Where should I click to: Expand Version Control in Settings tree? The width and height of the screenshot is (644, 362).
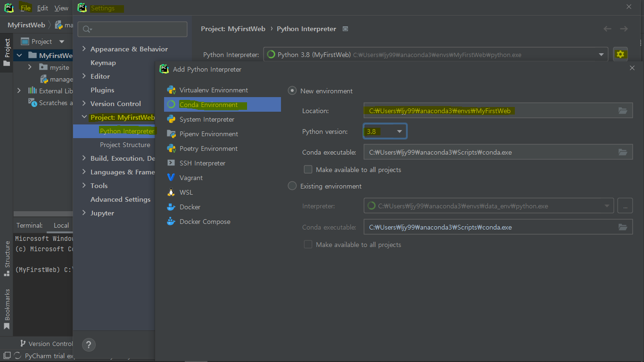pyautogui.click(x=84, y=104)
